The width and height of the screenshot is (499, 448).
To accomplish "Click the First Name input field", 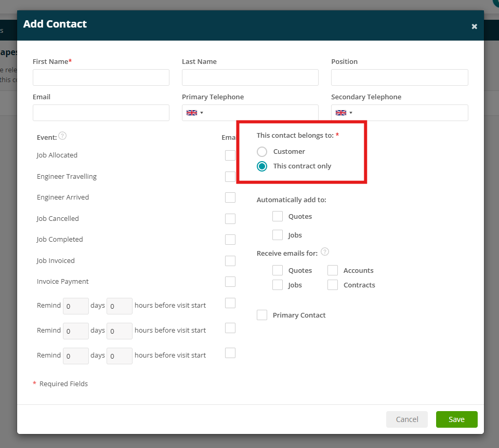I will [101, 77].
